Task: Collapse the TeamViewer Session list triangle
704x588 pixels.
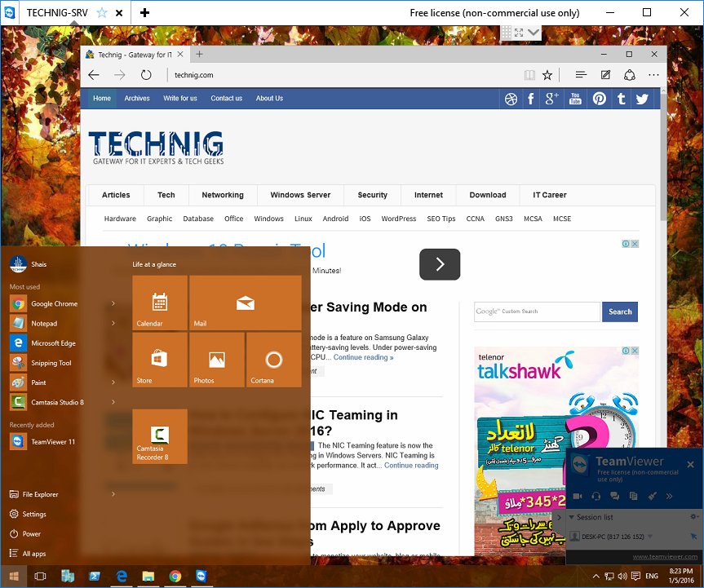Action: point(572,517)
